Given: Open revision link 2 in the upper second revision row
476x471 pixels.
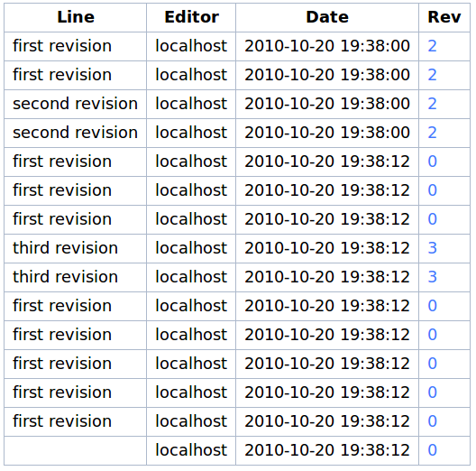Looking at the screenshot, I should pyautogui.click(x=432, y=104).
